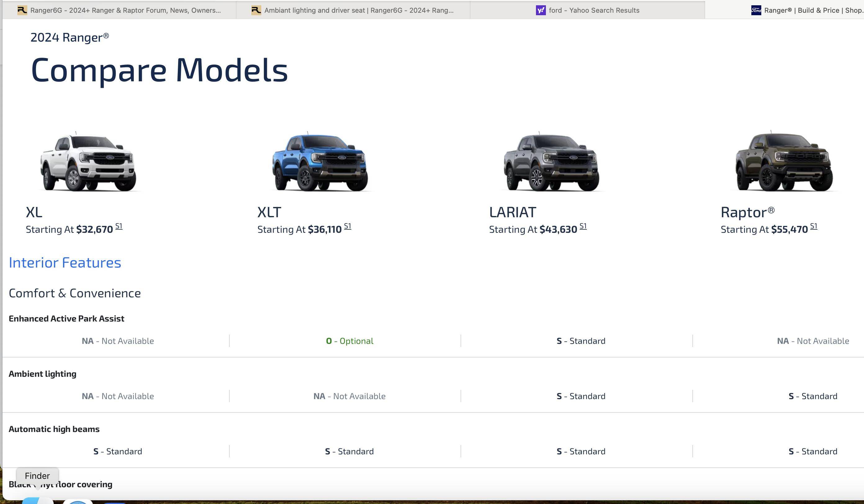Image resolution: width=864 pixels, height=504 pixels.
Task: Click the Ford favicon on Build & Price tab
Action: (x=756, y=10)
